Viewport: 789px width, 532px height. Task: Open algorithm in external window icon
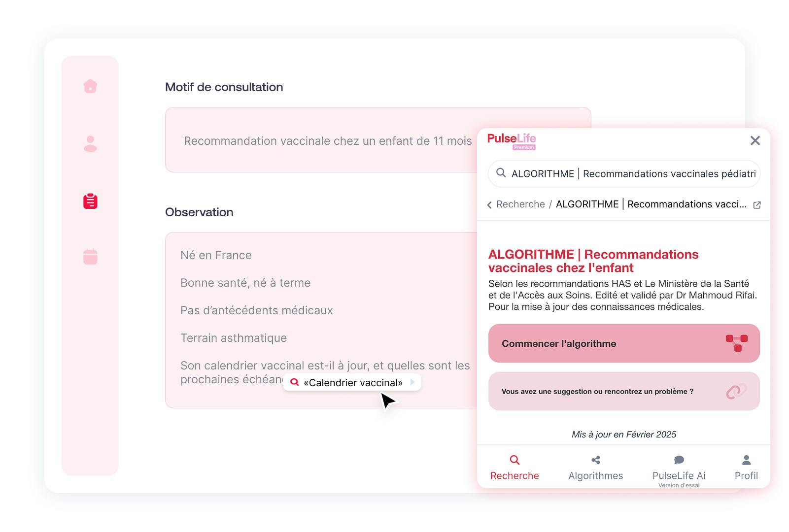point(757,205)
